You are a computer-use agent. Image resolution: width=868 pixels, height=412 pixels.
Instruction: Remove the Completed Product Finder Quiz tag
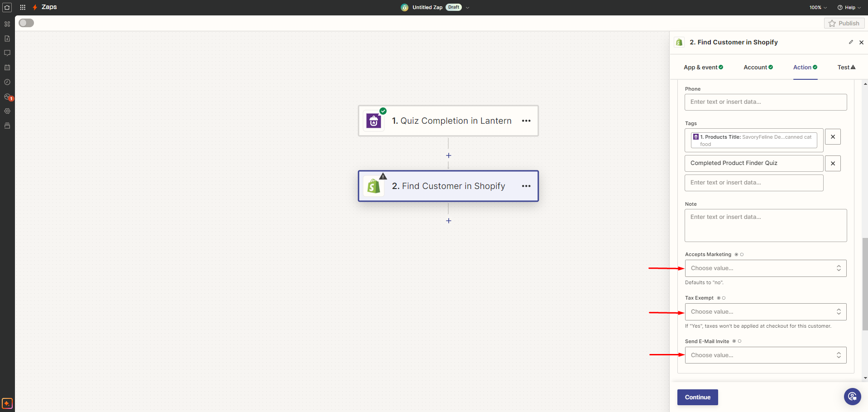833,163
